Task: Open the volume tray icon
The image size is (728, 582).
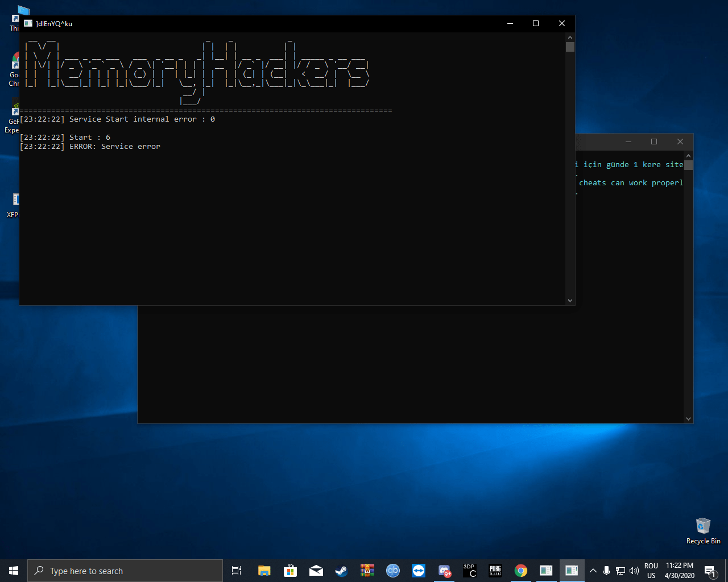Action: (634, 571)
